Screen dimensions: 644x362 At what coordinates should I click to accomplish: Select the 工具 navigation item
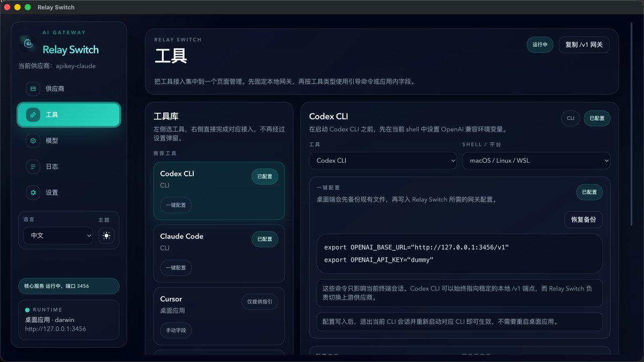pyautogui.click(x=69, y=115)
